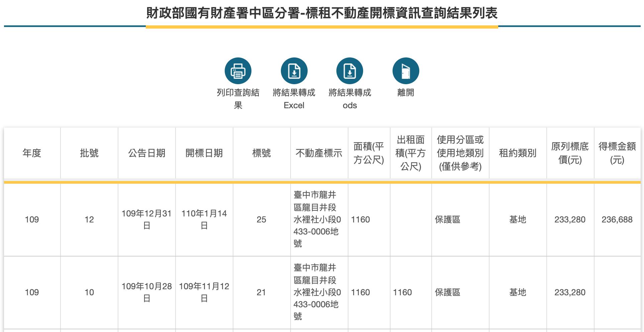Click the leave (離開) door icon
644x332 pixels.
click(x=406, y=71)
